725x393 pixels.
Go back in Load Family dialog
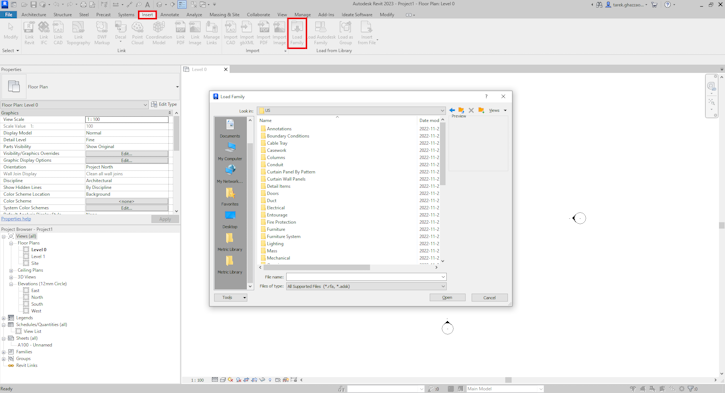point(452,111)
